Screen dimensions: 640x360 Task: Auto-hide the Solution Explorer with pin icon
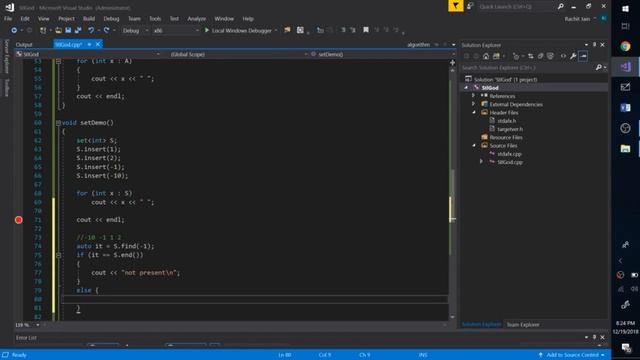pos(594,44)
